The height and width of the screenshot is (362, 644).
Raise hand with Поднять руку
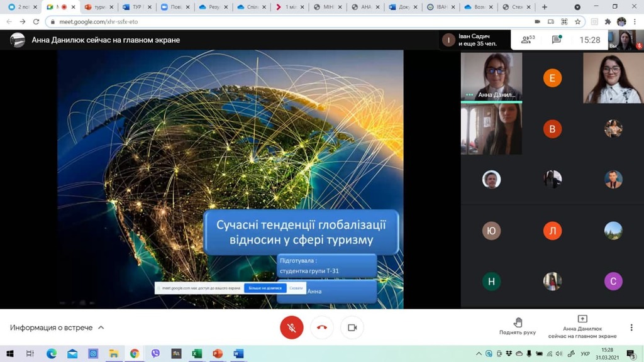click(518, 326)
